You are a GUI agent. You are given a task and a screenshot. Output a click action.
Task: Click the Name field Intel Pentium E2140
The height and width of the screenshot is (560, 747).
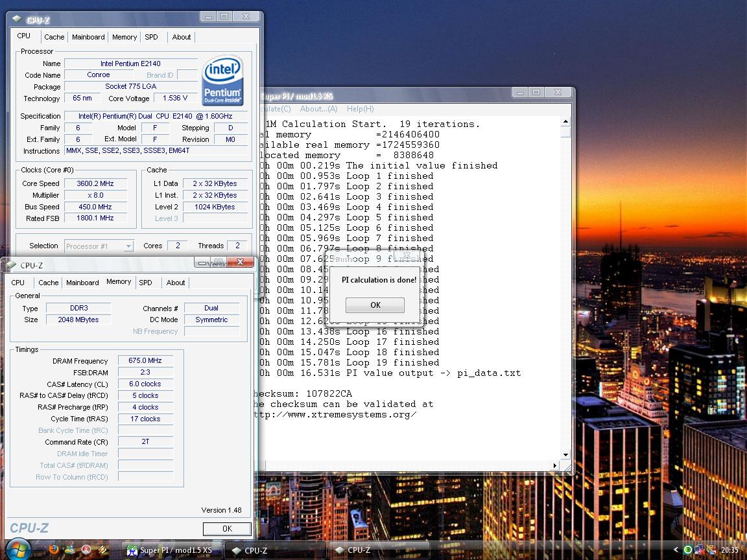pos(130,64)
